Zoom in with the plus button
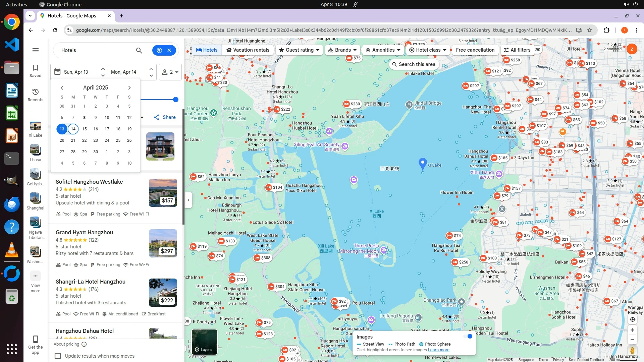The image size is (644, 362). [632, 330]
